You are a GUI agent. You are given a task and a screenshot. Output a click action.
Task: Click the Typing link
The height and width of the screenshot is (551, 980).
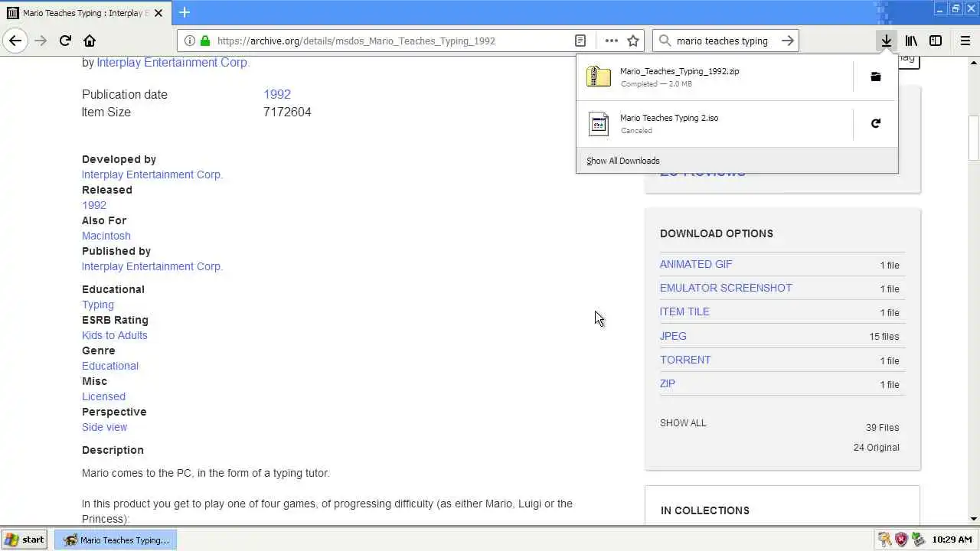[98, 305]
